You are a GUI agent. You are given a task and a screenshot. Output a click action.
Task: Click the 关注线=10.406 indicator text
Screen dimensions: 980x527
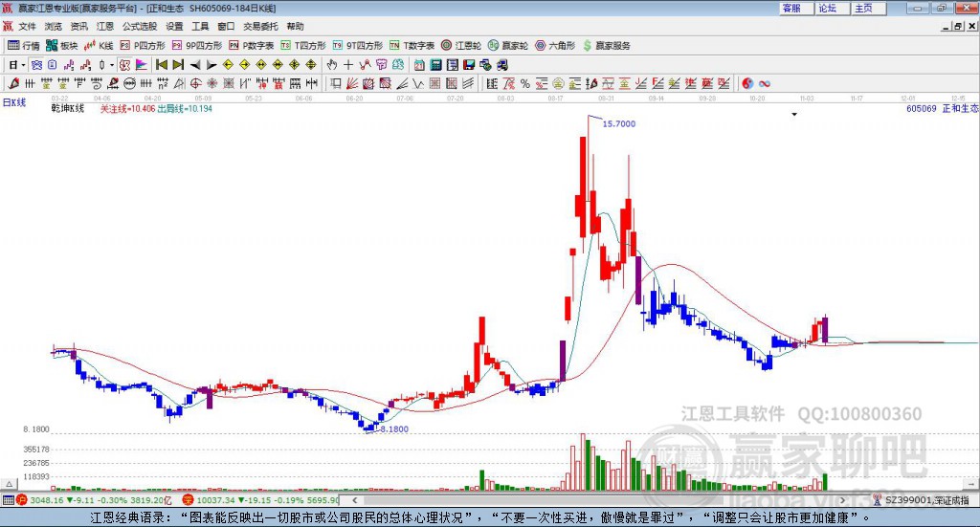pos(128,109)
